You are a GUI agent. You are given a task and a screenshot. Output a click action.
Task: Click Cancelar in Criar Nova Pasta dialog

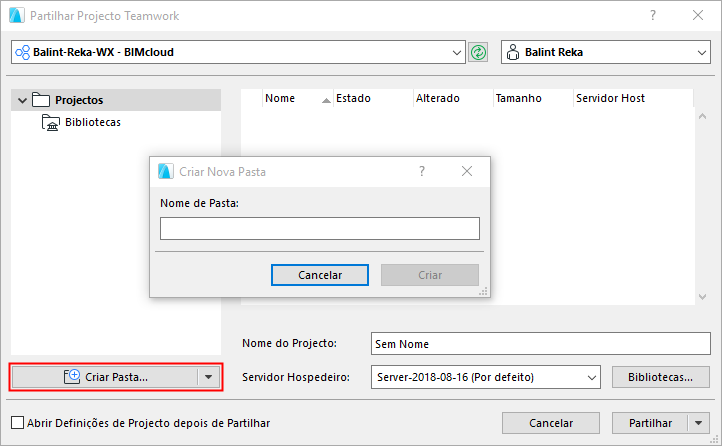point(320,275)
